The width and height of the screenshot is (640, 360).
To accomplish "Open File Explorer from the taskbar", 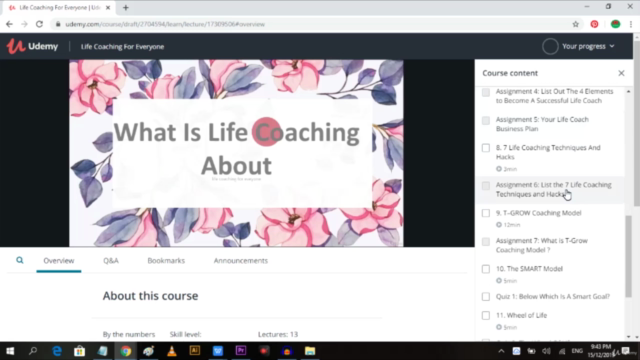I will pos(310,351).
